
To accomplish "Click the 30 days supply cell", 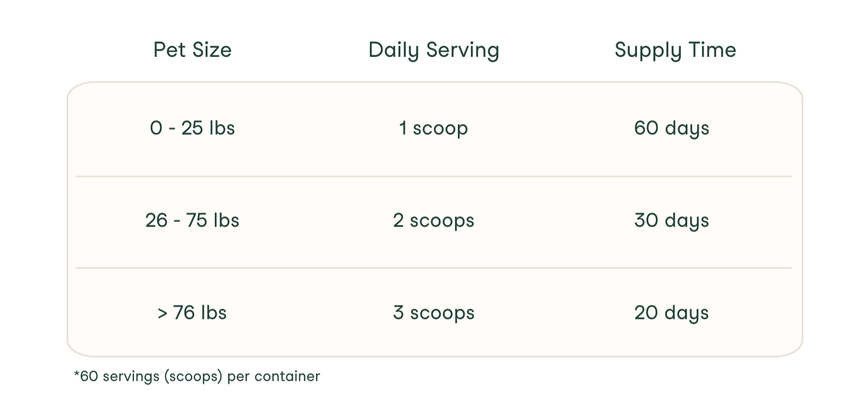I will tap(672, 220).
